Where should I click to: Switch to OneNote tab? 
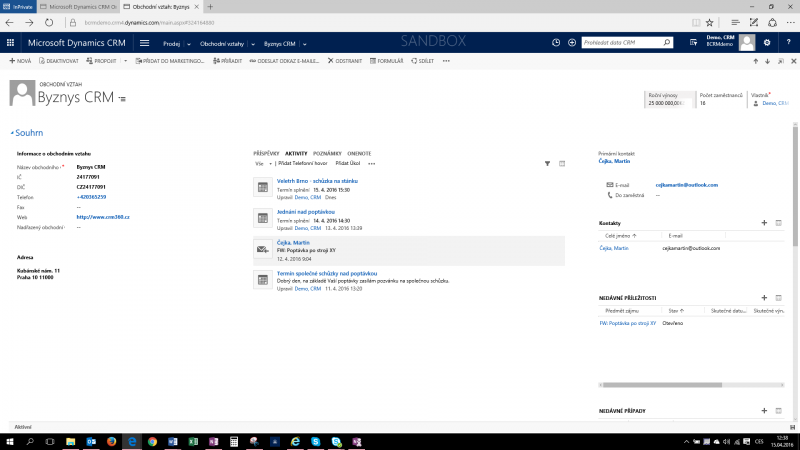pyautogui.click(x=359, y=154)
